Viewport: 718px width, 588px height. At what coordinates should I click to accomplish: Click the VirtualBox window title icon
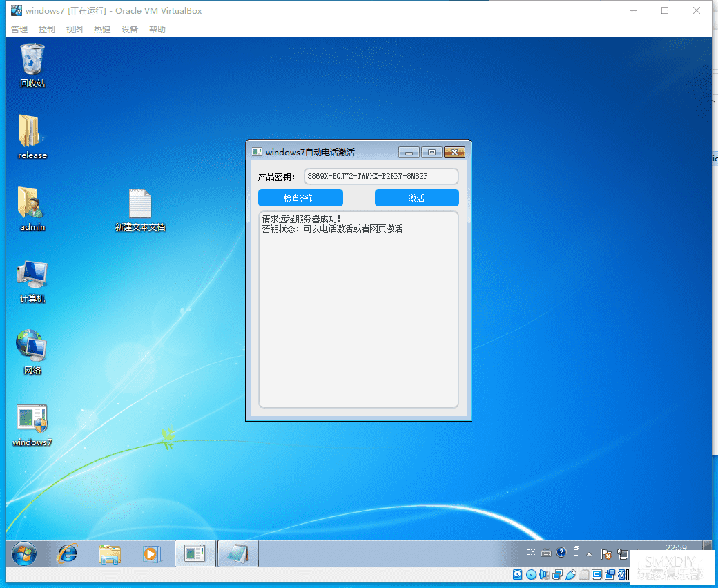pyautogui.click(x=17, y=10)
